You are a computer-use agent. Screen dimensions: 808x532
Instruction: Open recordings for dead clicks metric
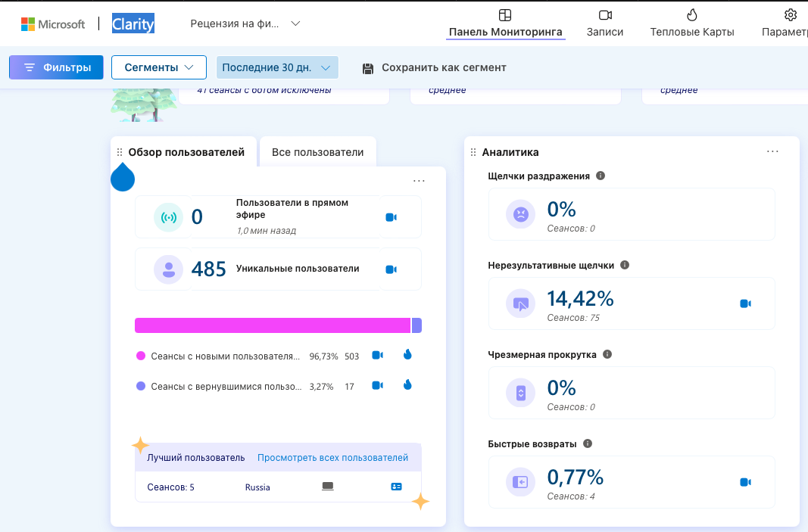(745, 303)
